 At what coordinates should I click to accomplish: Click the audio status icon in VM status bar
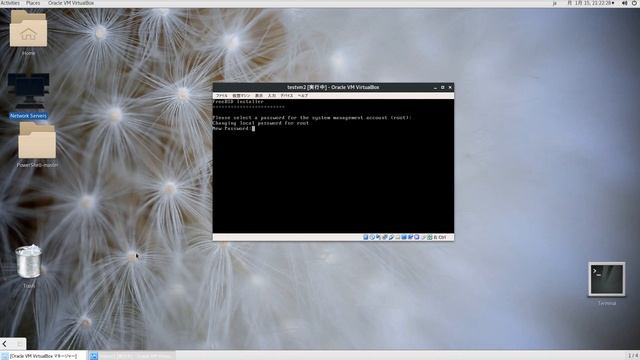point(378,237)
